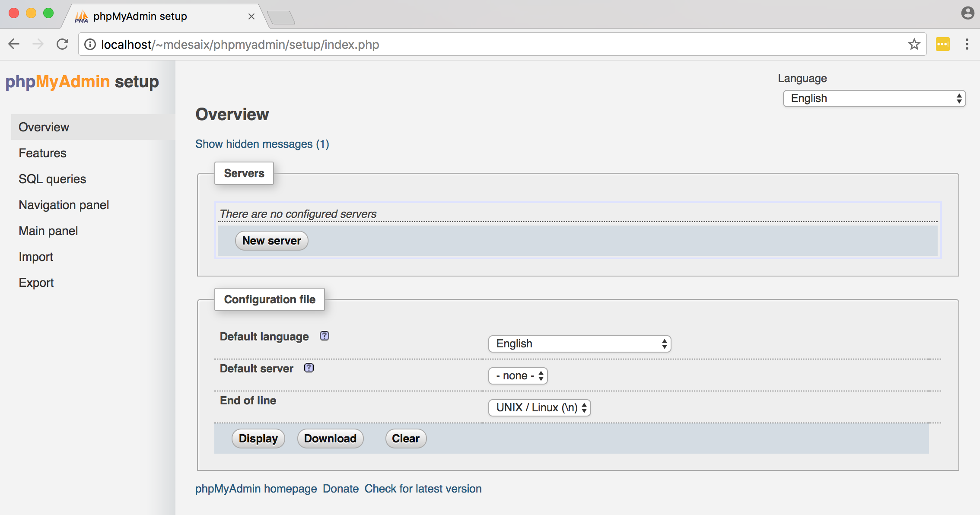Select Navigation panel in the sidebar
This screenshot has width=980, height=515.
coord(64,205)
